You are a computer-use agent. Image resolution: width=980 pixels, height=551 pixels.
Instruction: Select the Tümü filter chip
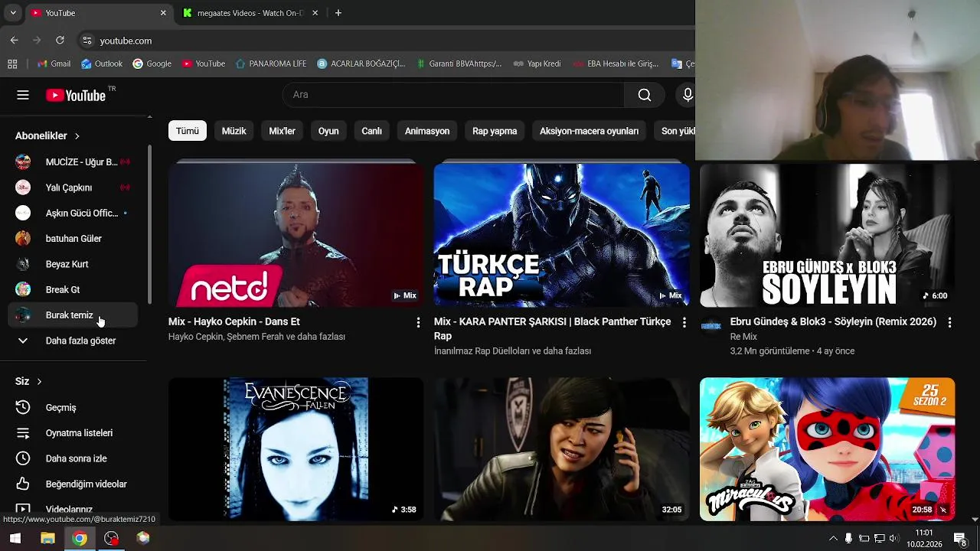[x=188, y=131]
